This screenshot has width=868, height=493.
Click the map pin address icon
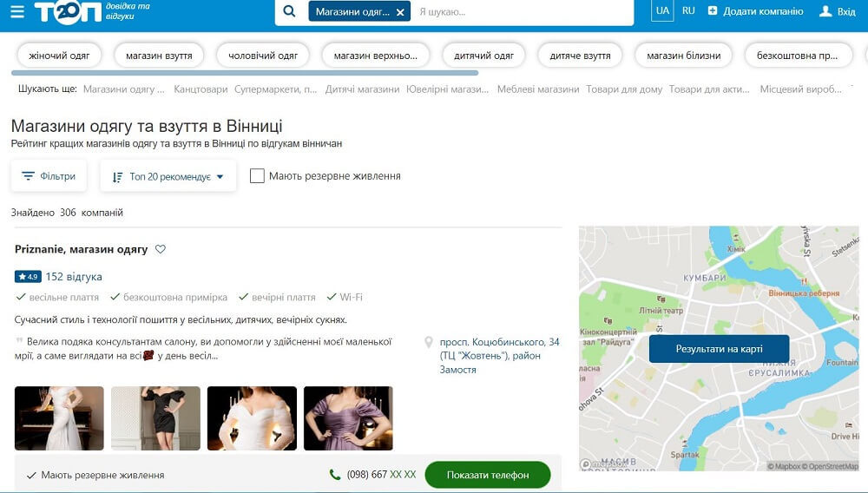click(x=429, y=343)
